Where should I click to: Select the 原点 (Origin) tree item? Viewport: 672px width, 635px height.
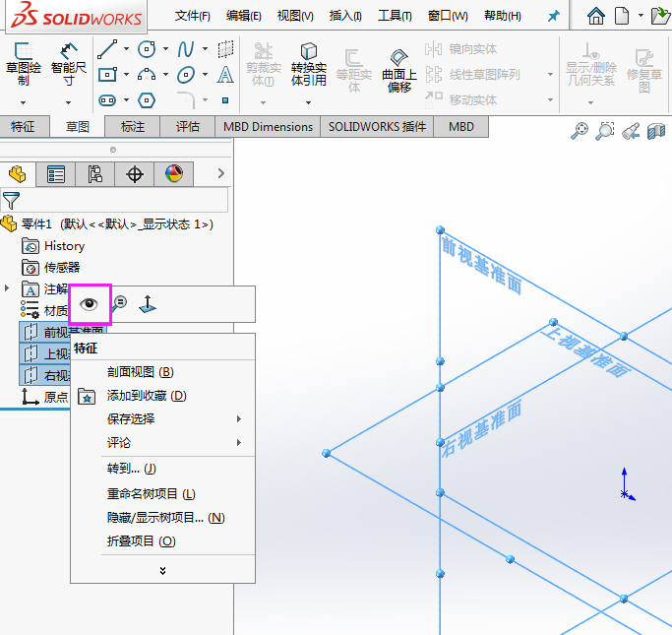45,397
